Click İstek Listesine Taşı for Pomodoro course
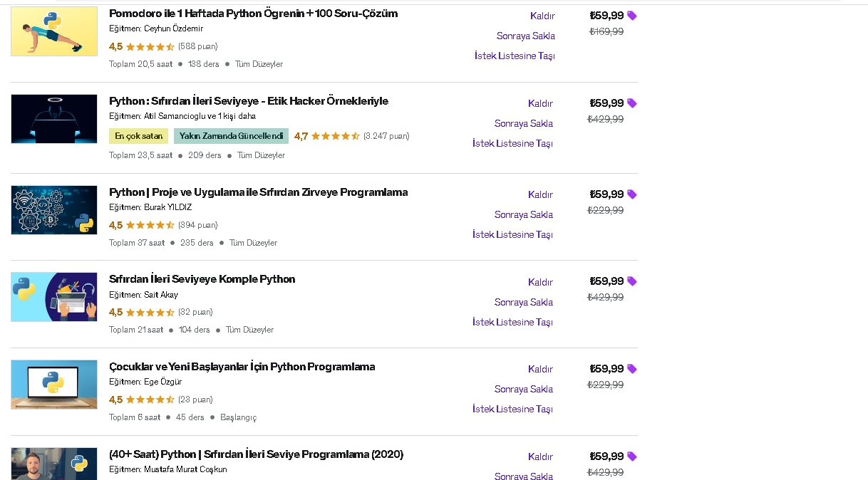Screen dimensions: 868x480 (x=515, y=56)
